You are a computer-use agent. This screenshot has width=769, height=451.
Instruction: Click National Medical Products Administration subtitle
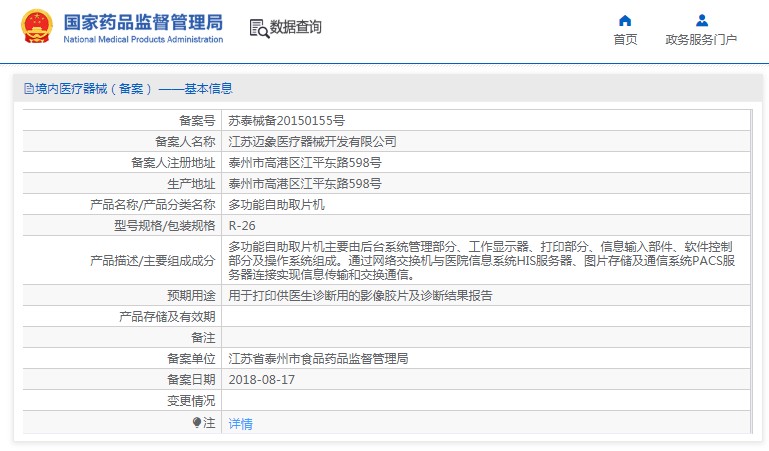143,39
